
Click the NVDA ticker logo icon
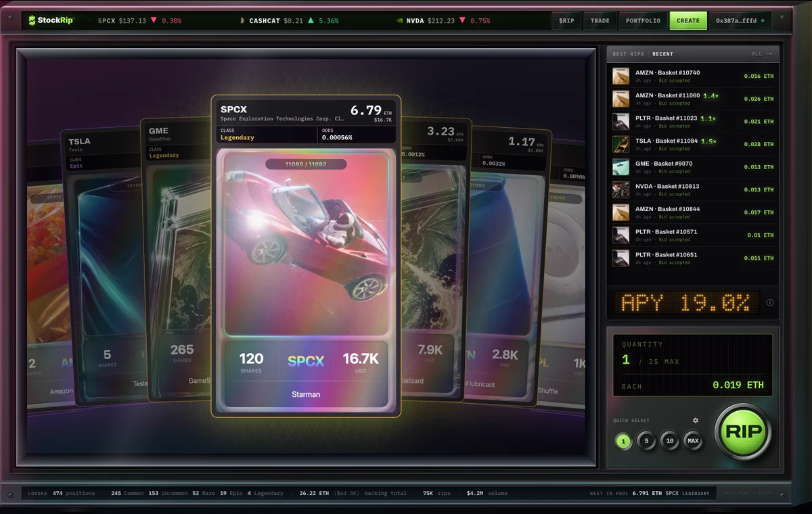[400, 21]
